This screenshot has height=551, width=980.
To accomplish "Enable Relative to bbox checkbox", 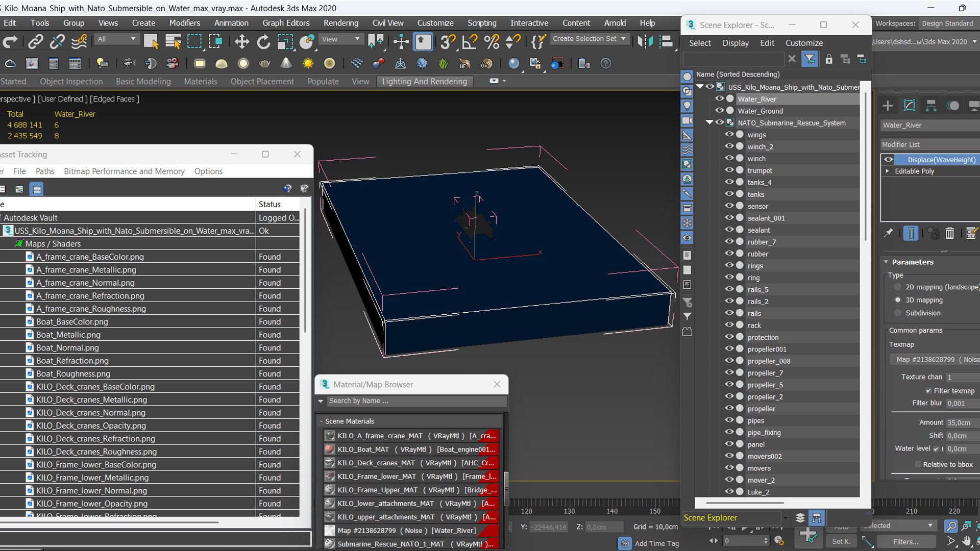I will pyautogui.click(x=918, y=464).
